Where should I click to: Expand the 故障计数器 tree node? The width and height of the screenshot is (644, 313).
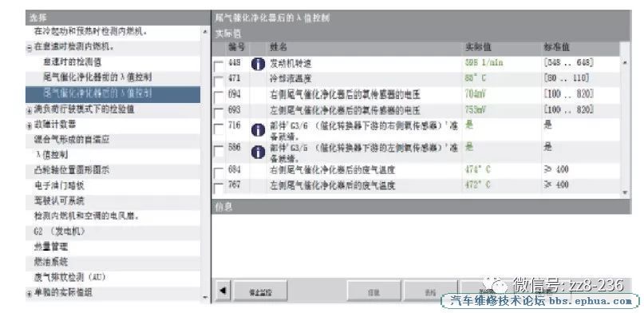(30, 125)
